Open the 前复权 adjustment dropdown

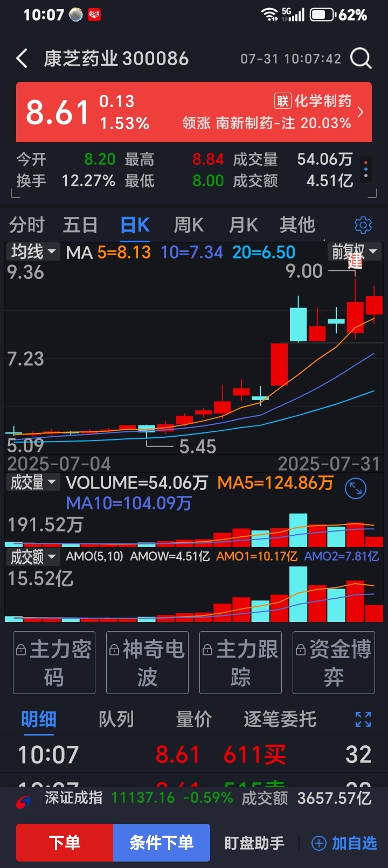point(354,251)
